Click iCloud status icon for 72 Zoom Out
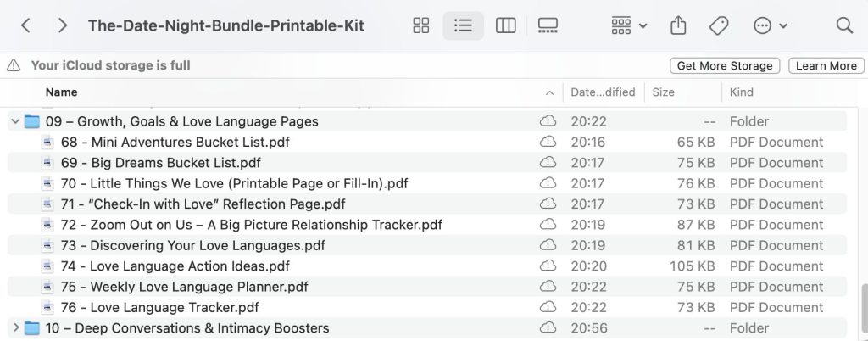This screenshot has height=341, width=868. tap(548, 224)
